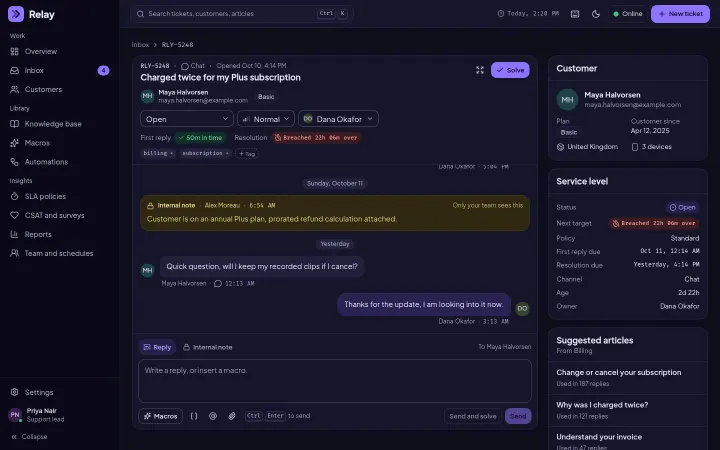Screen dimensions: 720x450
Task: Open the Dana Okafor assignee dropdown
Action: (x=338, y=119)
